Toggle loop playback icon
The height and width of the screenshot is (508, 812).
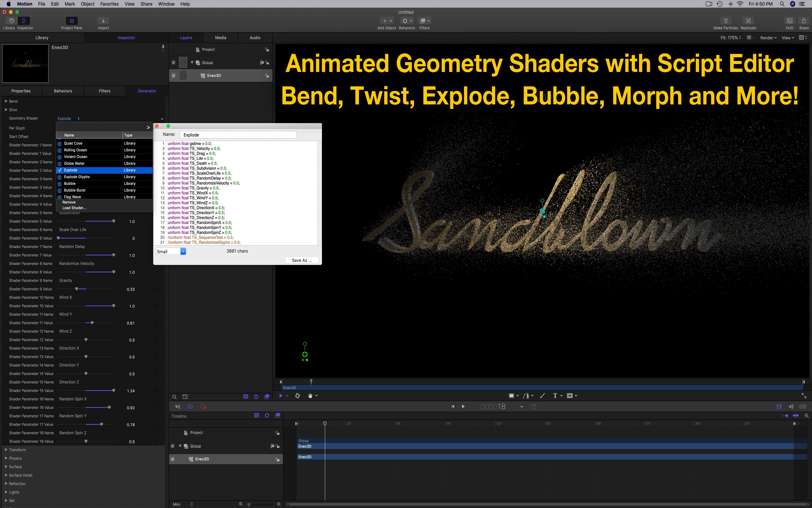click(x=190, y=406)
